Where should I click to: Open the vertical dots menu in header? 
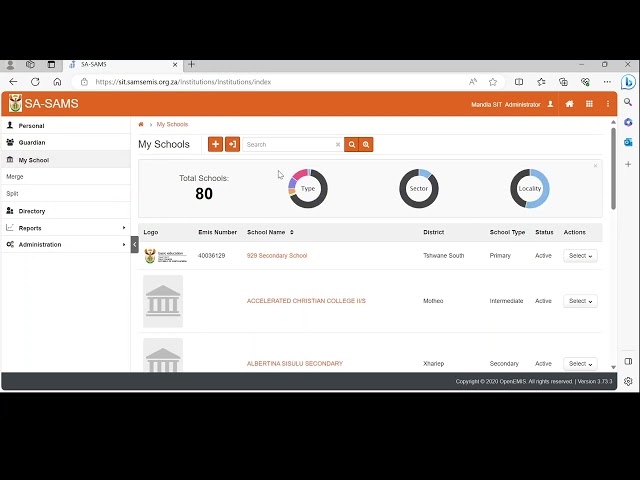pyautogui.click(x=608, y=104)
